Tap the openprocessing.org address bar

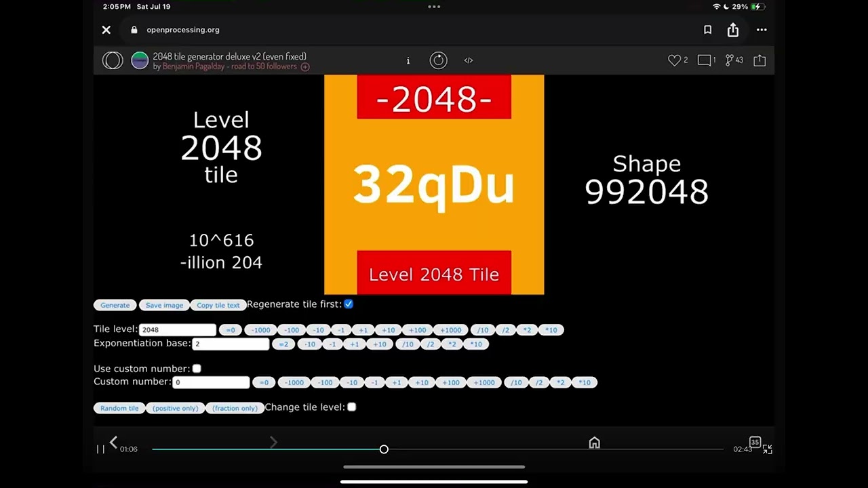pyautogui.click(x=183, y=30)
